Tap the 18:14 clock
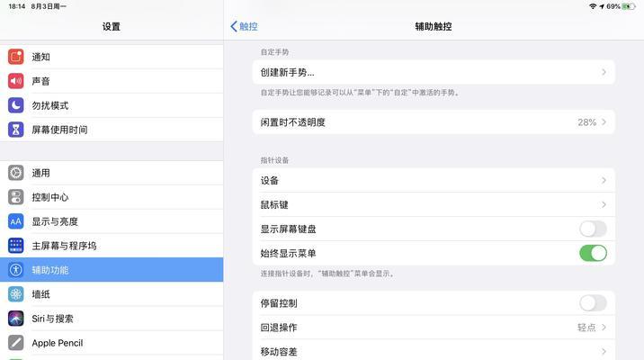 coord(17,6)
